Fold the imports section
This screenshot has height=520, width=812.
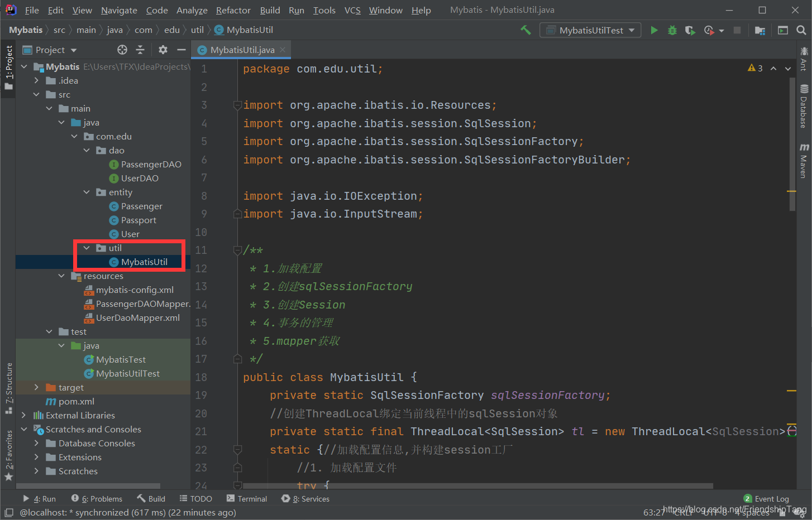[x=237, y=105]
